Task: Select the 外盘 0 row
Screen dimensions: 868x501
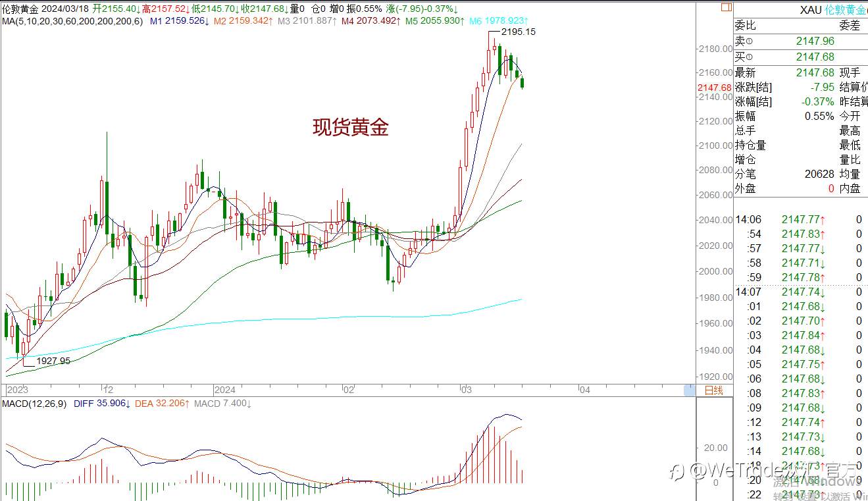Action: click(x=784, y=188)
